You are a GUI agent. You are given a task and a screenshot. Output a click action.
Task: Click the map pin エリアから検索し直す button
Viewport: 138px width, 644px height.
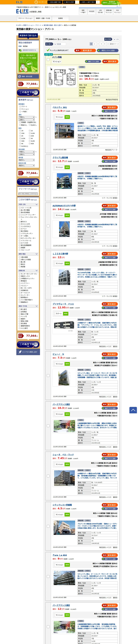click(28, 352)
